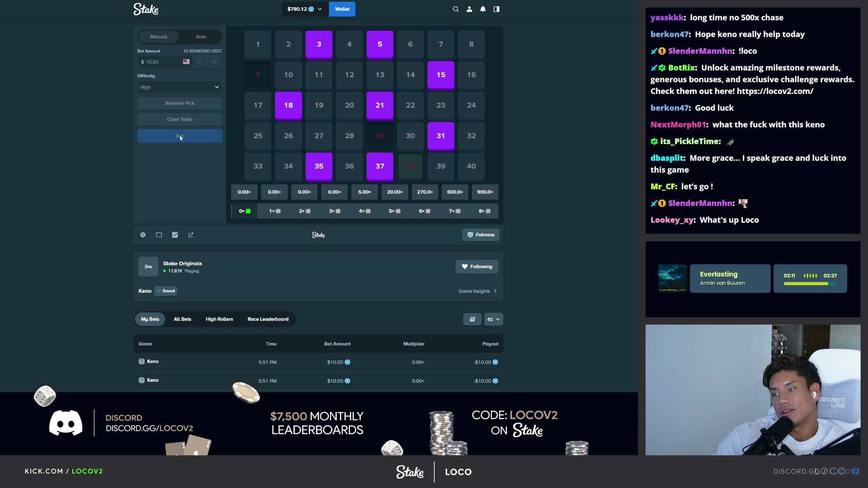Deselect Keno number 18 tile
The image size is (868, 488).
click(x=288, y=105)
